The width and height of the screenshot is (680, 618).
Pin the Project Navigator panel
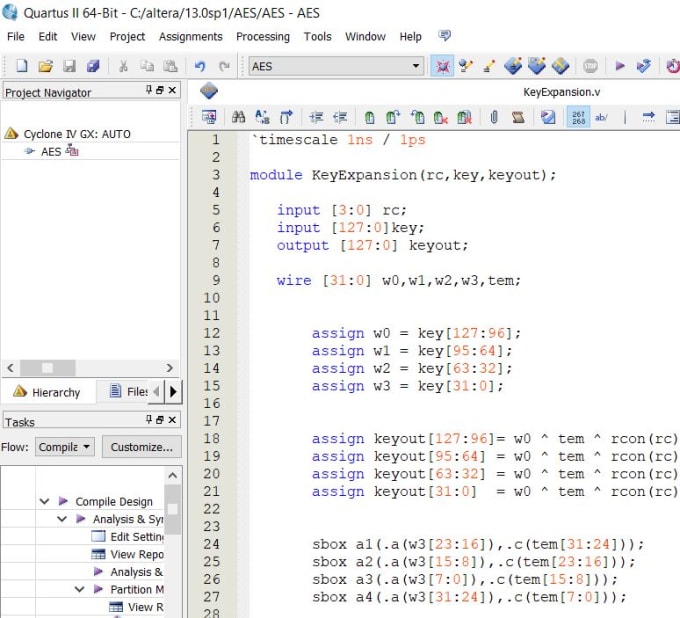click(x=149, y=91)
